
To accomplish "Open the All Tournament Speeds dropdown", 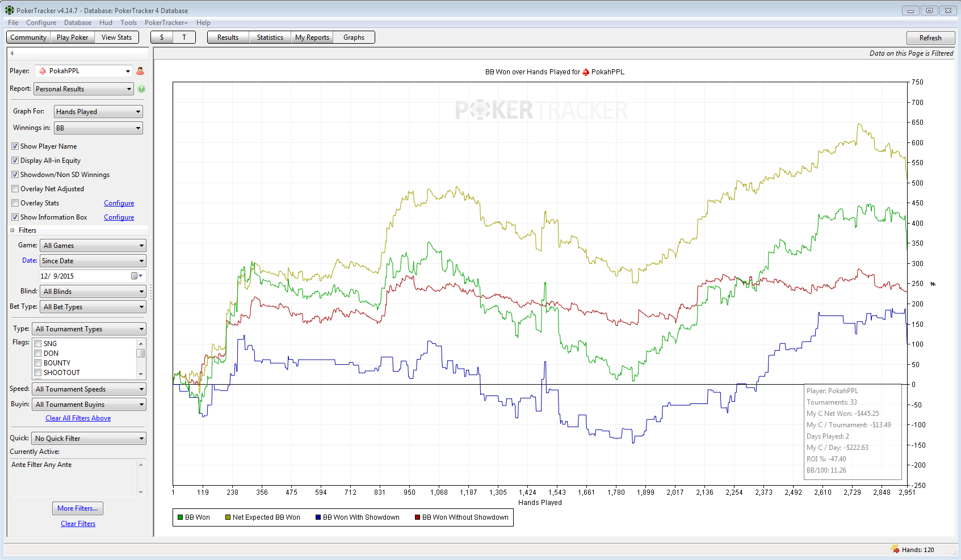I will point(89,389).
